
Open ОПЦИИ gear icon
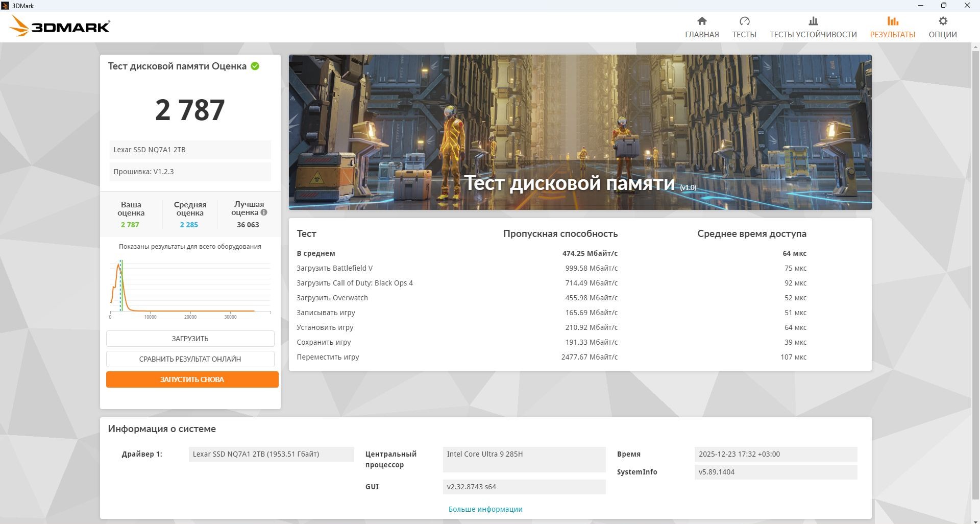pyautogui.click(x=943, y=21)
